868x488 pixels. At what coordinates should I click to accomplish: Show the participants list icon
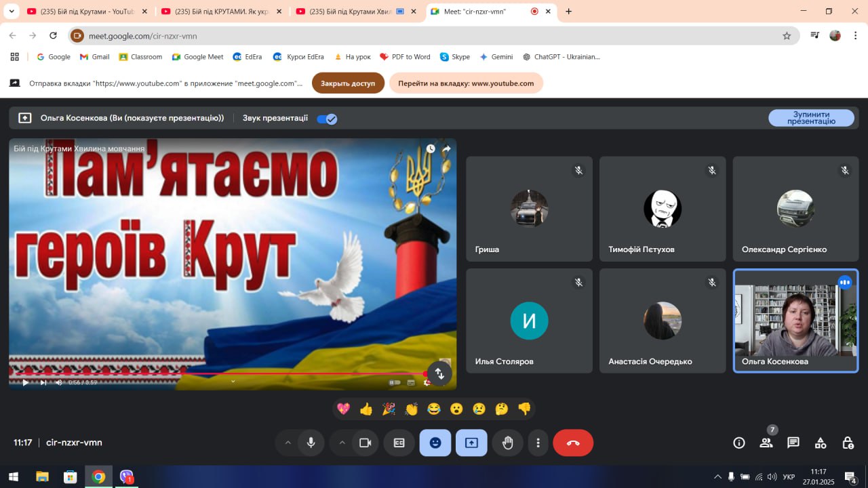766,443
